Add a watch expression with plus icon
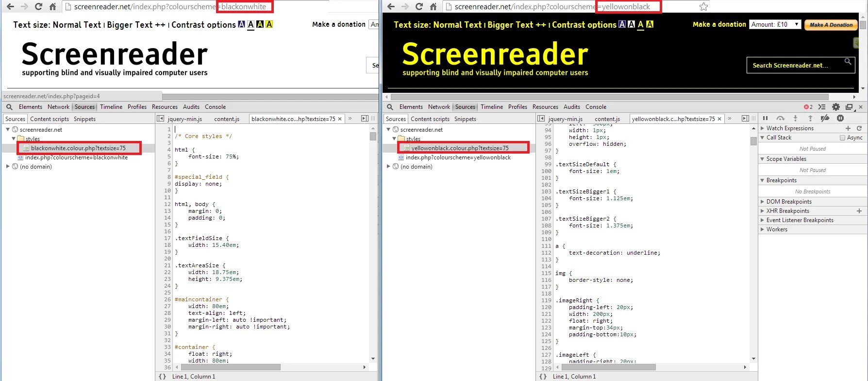The width and height of the screenshot is (868, 381). (x=848, y=128)
